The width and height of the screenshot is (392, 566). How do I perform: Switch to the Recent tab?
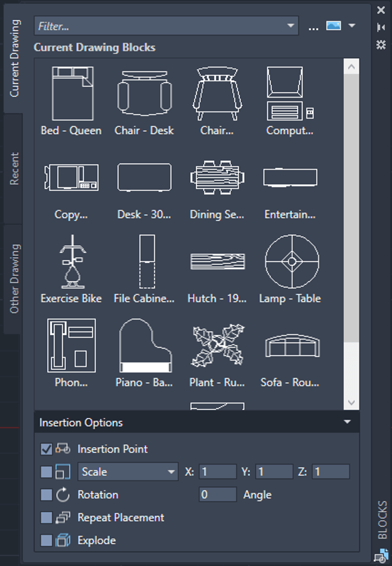click(x=13, y=169)
